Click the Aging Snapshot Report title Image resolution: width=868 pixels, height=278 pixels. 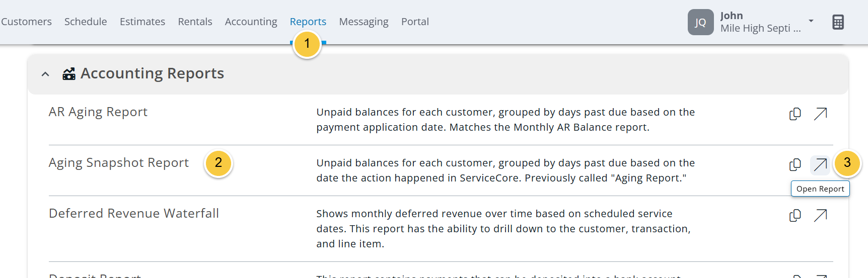point(118,163)
